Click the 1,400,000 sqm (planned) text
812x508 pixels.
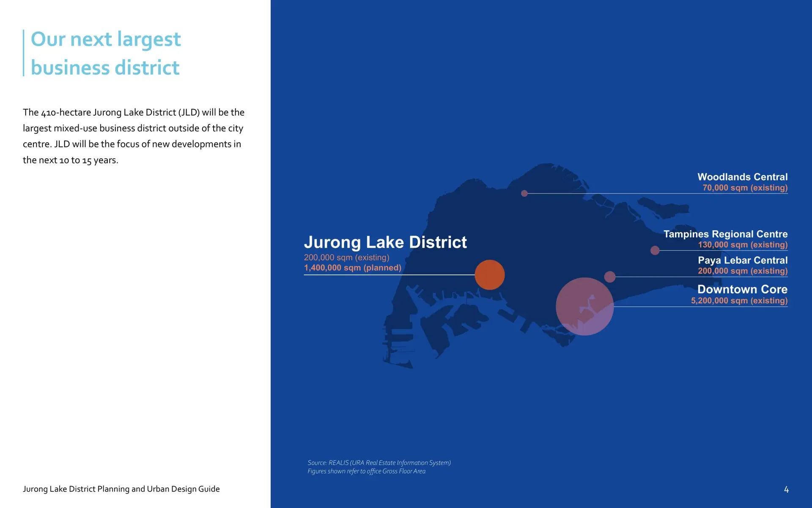[352, 268]
